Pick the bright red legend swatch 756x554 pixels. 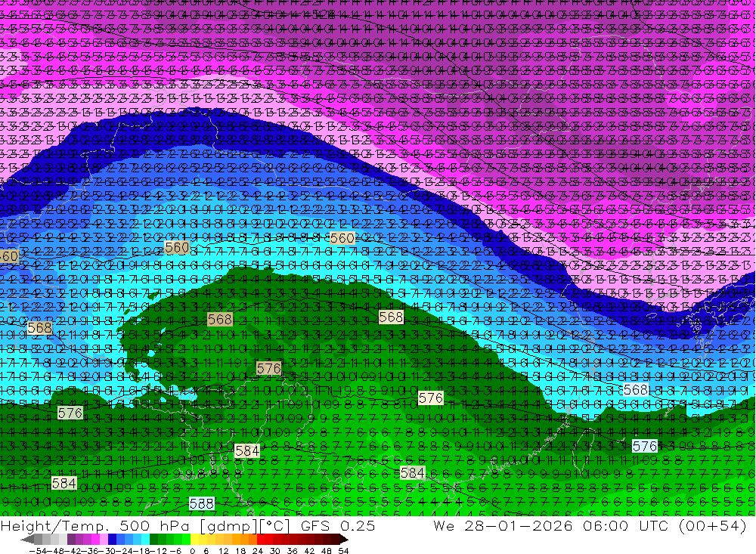point(261,539)
